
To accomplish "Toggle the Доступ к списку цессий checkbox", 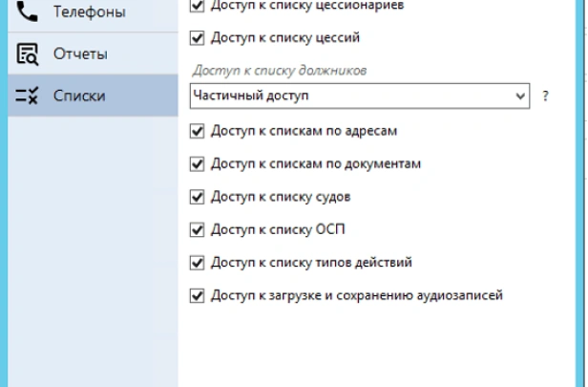I will coord(198,38).
